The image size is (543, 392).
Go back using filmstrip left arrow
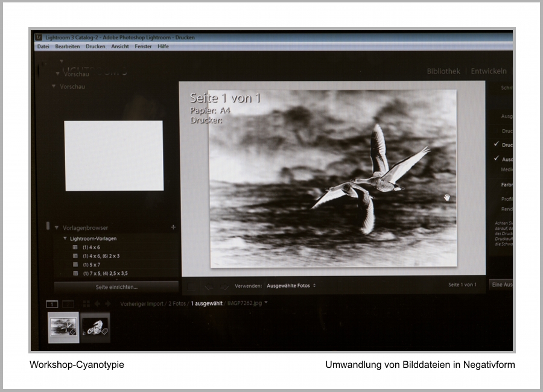[98, 304]
